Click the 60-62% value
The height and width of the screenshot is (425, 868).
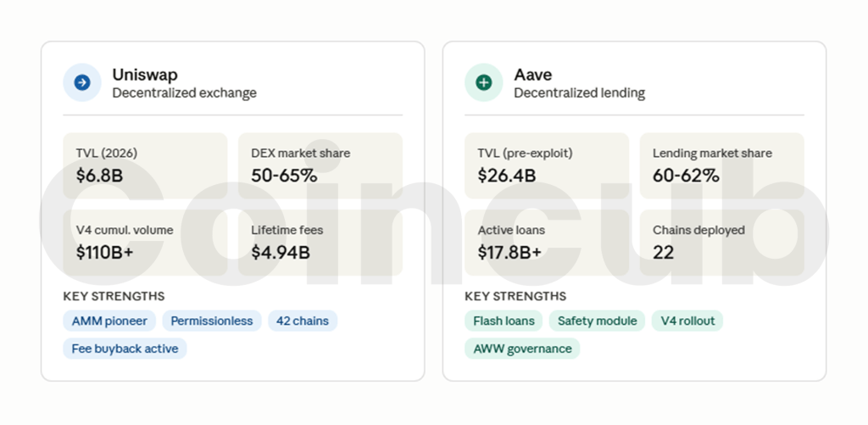686,176
